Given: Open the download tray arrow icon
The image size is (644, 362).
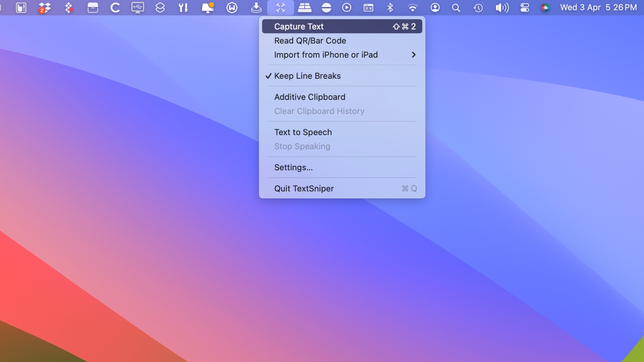Looking at the screenshot, I should click(x=256, y=8).
